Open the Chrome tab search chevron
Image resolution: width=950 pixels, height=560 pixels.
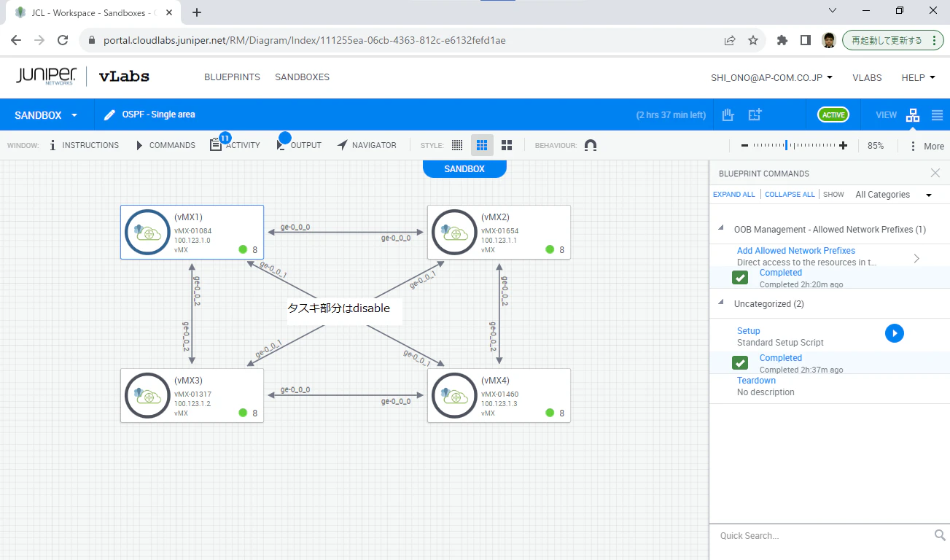click(x=833, y=11)
